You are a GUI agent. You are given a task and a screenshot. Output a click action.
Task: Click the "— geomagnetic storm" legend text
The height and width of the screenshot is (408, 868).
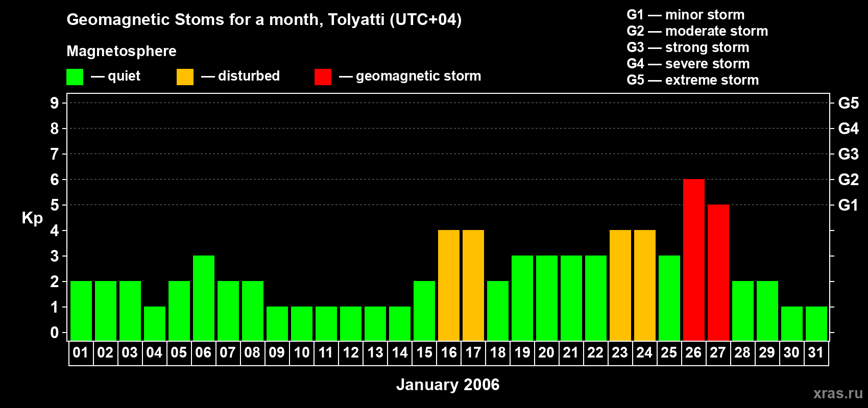point(411,76)
